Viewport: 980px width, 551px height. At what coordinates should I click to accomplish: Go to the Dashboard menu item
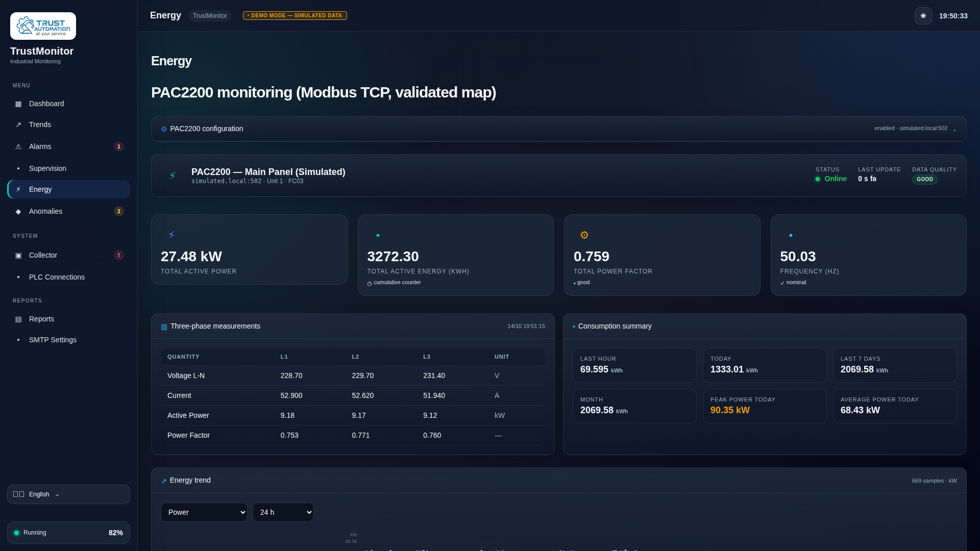68,104
